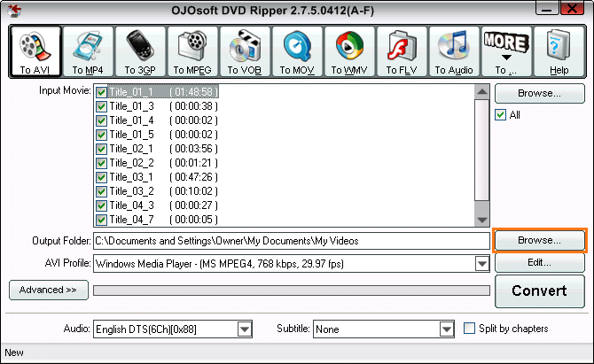
Task: Toggle the Title_02_2 checkbox
Action: click(101, 163)
